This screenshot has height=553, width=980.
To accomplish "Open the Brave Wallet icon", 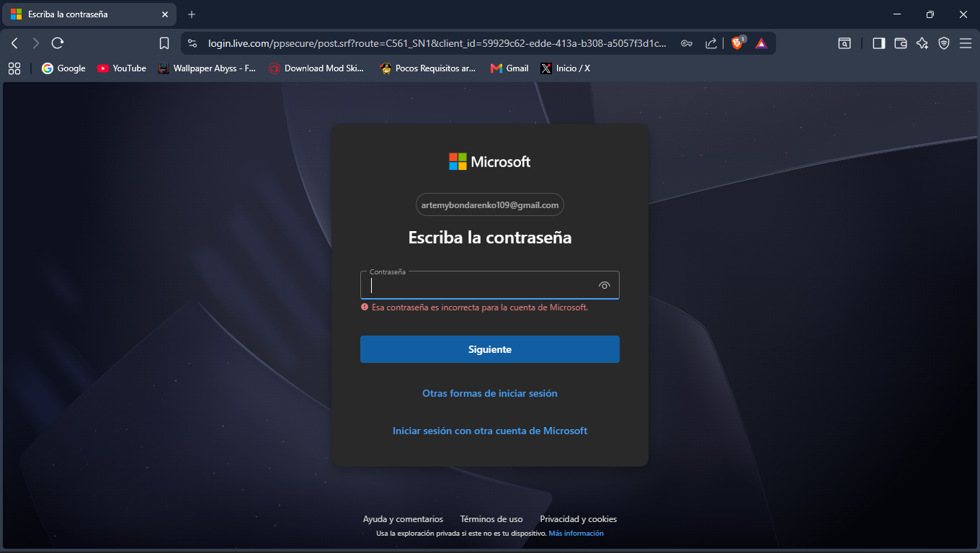I will click(900, 43).
